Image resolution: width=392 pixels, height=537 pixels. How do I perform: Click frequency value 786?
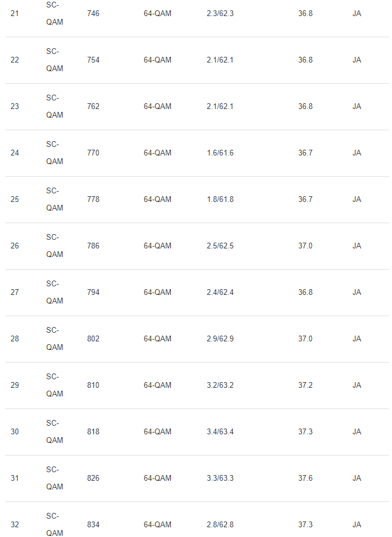(x=93, y=246)
